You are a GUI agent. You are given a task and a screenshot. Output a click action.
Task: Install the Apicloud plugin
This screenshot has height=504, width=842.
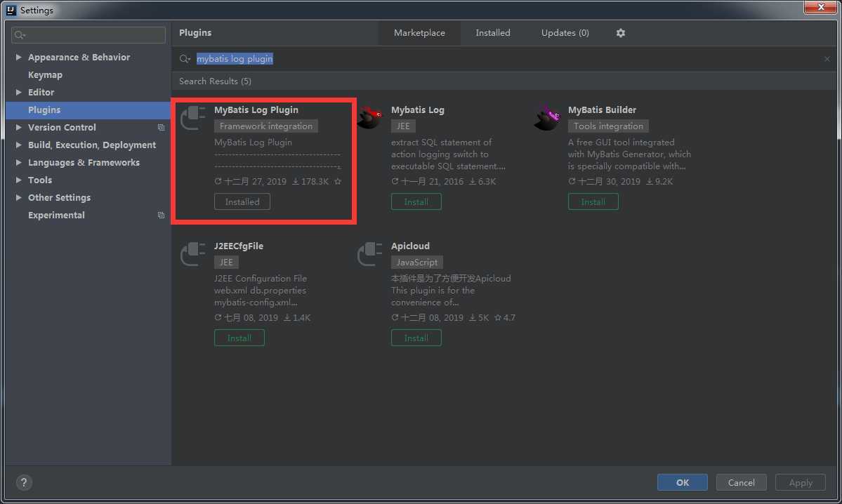(416, 338)
